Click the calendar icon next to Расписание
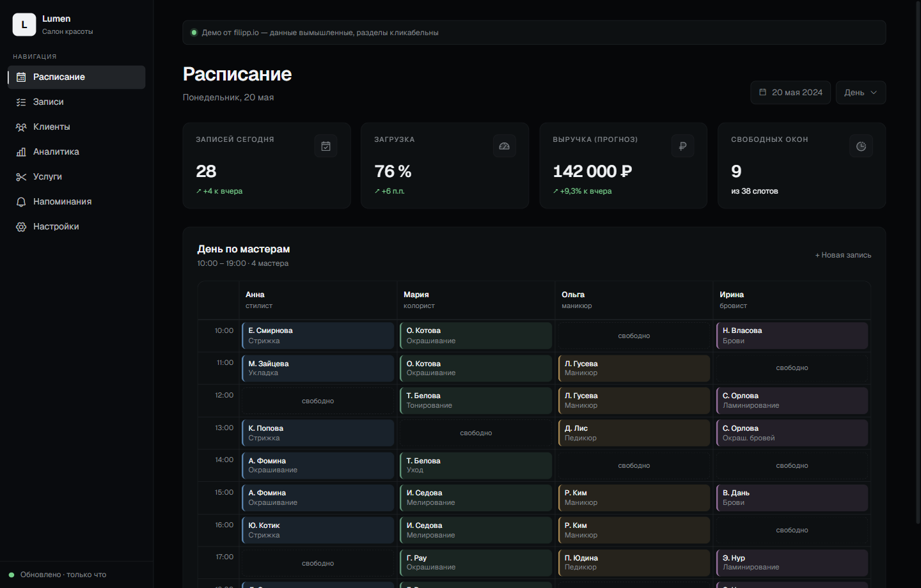This screenshot has height=588, width=921. point(21,77)
